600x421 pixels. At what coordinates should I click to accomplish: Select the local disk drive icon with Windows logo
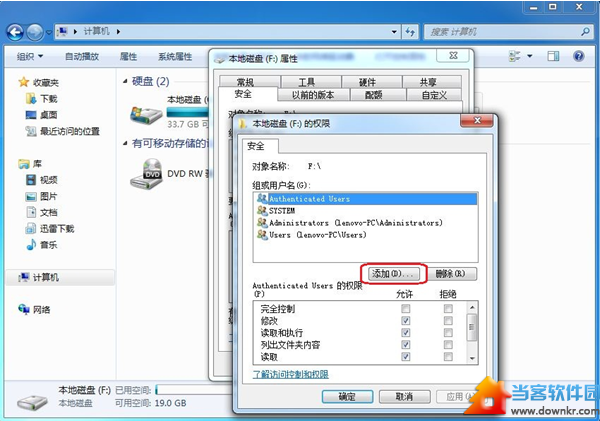point(146,115)
